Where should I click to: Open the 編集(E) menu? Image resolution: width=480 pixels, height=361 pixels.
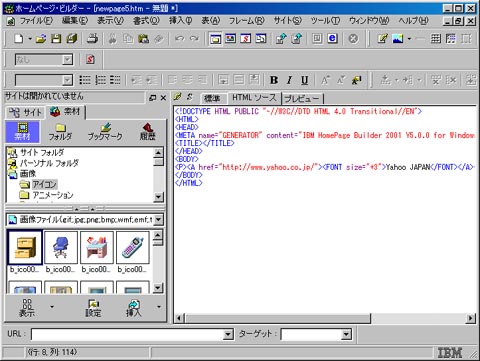point(75,21)
